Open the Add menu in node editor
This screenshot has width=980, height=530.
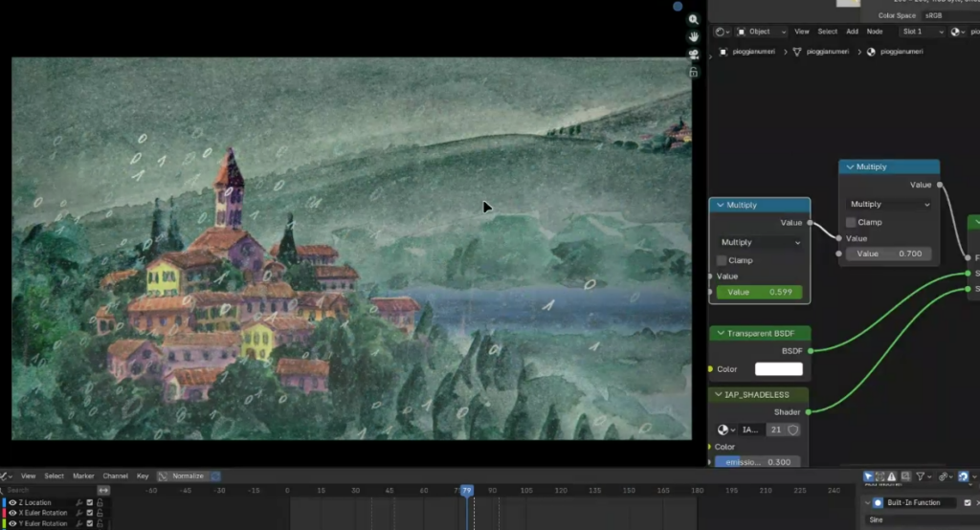[852, 32]
